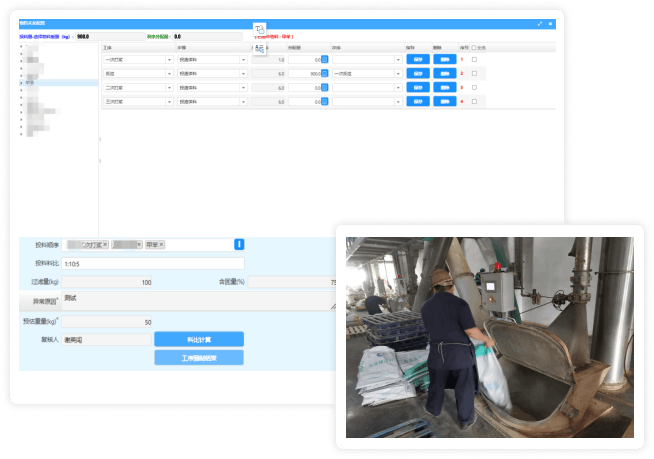This screenshot has width=654, height=459.
Task: Click the blue toggle icon beside 投料顺序 field
Action: pos(239,244)
